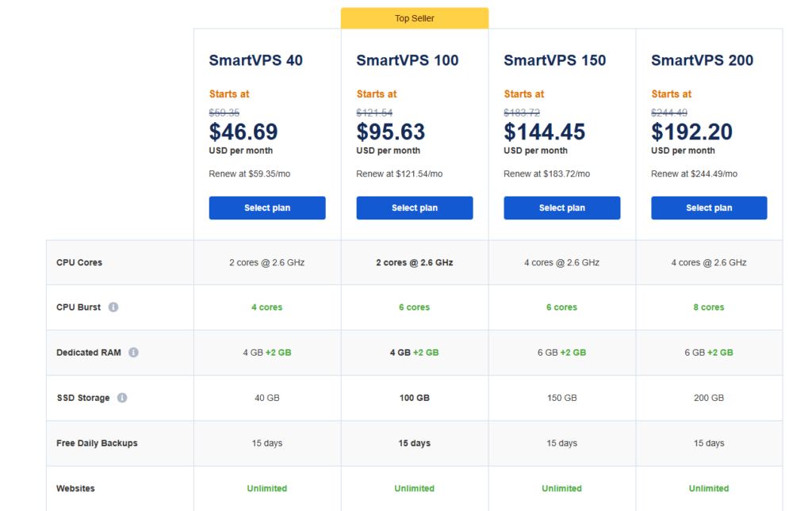Click the Top Seller badge
Screen dimensions: 812x511
coord(414,17)
